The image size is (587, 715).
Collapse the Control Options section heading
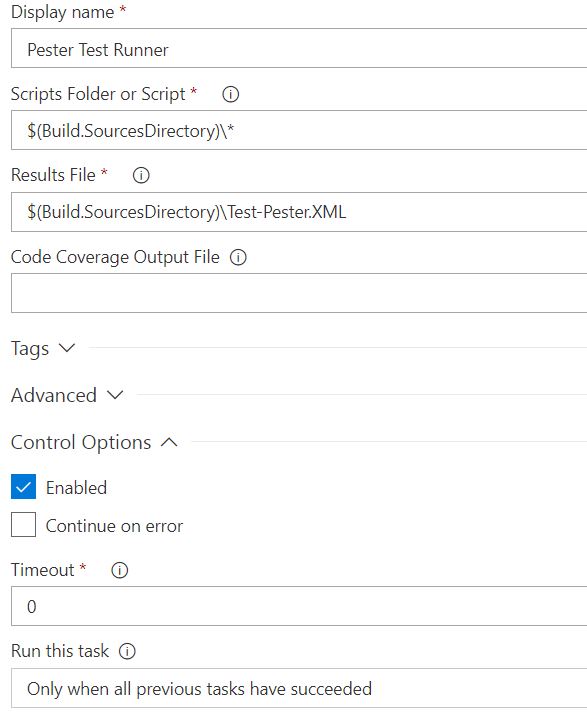(81, 442)
